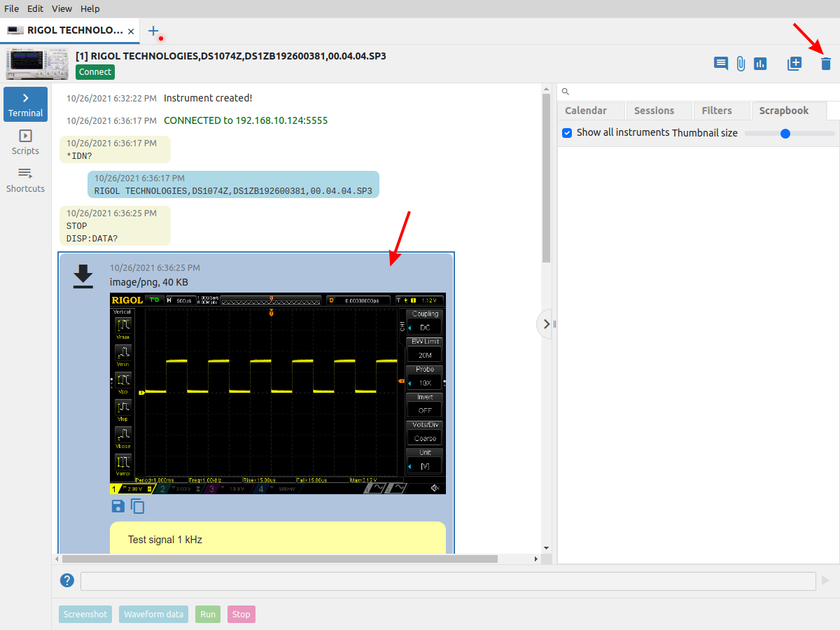Image resolution: width=840 pixels, height=630 pixels.
Task: Click the history vertical scrollbar thumb
Action: click(547, 178)
